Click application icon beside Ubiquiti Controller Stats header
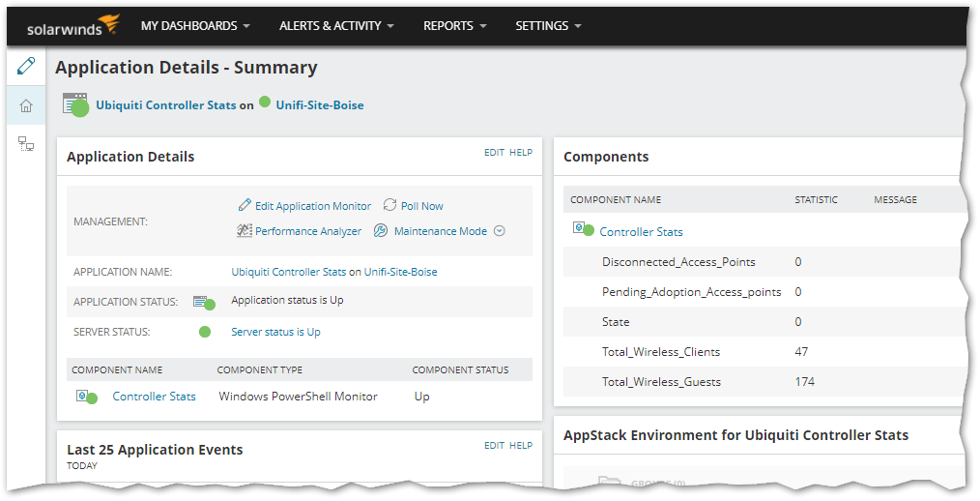Screen dimensions: 980x501 point(75,104)
